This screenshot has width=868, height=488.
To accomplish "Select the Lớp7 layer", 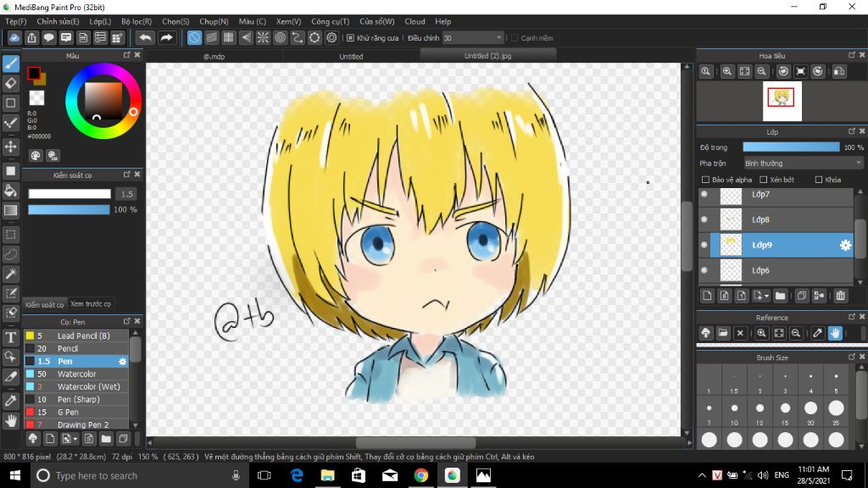I will coord(776,194).
